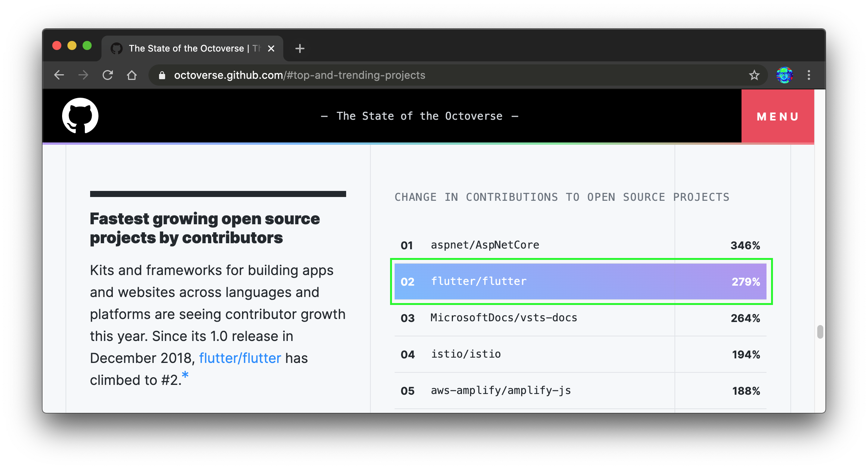Click the page's vertical scrollbar thumb

[x=820, y=331]
